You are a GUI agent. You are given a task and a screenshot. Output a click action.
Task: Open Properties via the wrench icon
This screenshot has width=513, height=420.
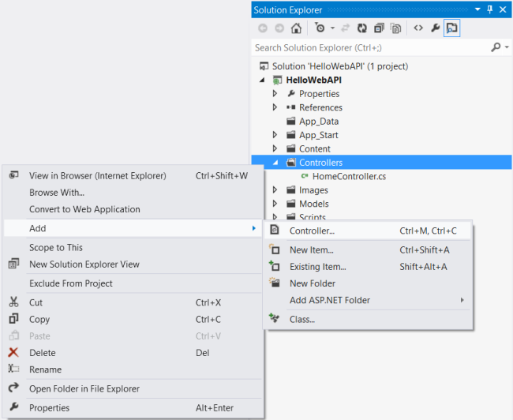(x=435, y=28)
